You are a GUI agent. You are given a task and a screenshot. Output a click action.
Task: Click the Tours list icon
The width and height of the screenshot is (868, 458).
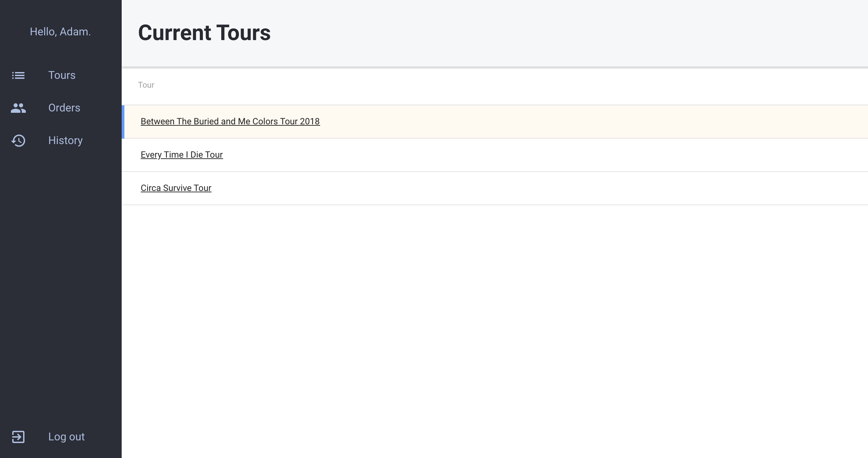tap(18, 75)
